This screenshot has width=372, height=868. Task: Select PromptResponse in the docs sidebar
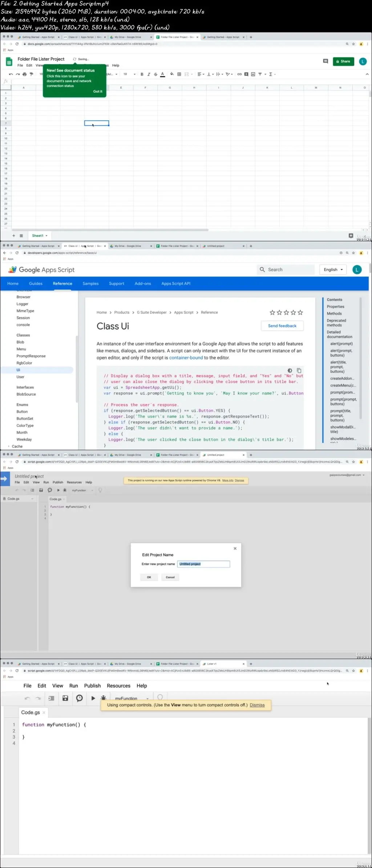pos(31,356)
